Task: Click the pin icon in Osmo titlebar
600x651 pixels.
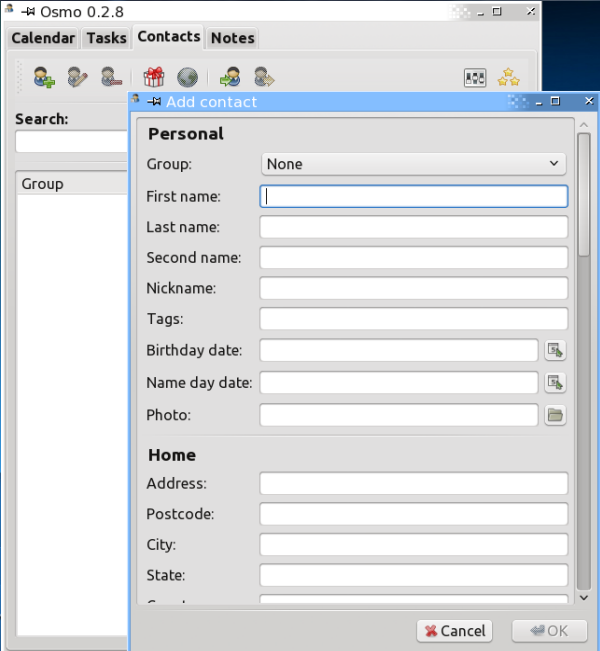Action: pyautogui.click(x=28, y=12)
